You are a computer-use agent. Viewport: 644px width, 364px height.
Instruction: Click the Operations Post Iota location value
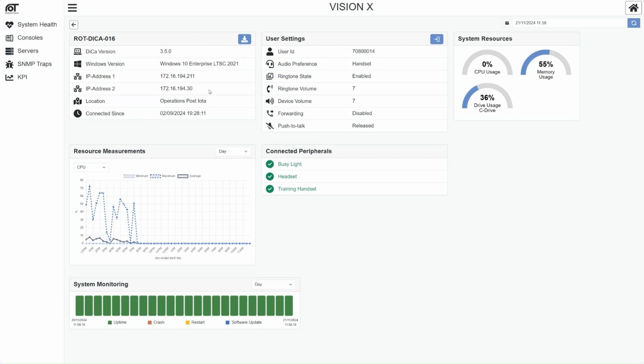point(183,101)
